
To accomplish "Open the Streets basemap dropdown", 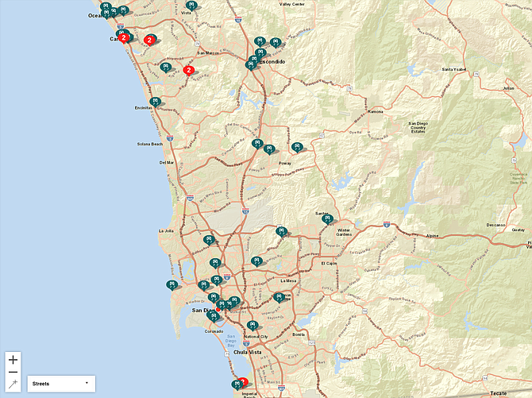I will pos(61,384).
